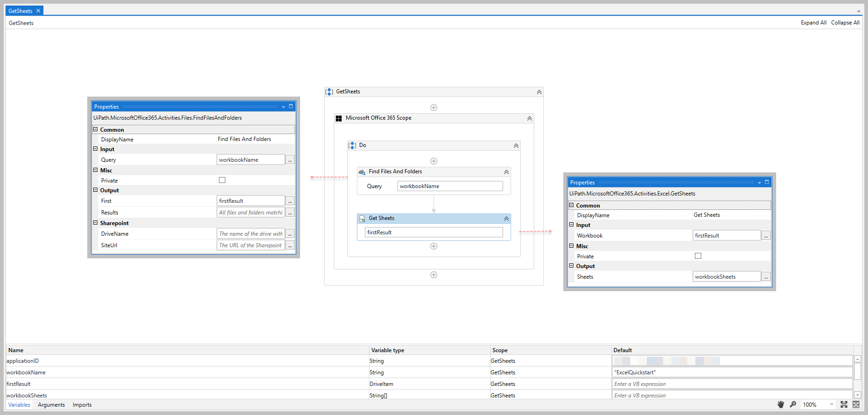868x415 pixels.
Task: Click firstResult field in Get Sheets activity
Action: (434, 232)
